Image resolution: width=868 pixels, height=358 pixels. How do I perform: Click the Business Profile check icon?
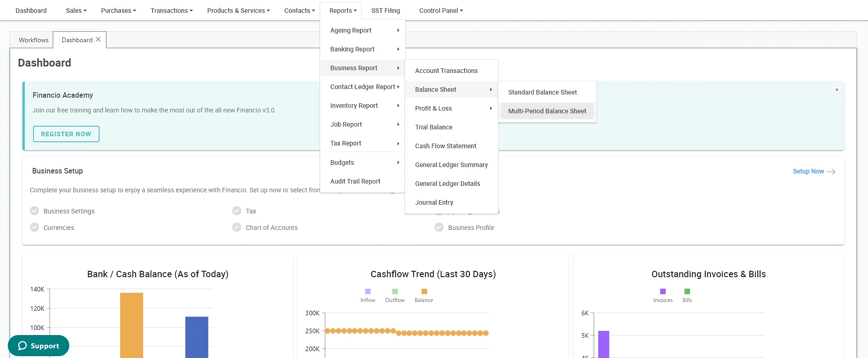(x=439, y=227)
